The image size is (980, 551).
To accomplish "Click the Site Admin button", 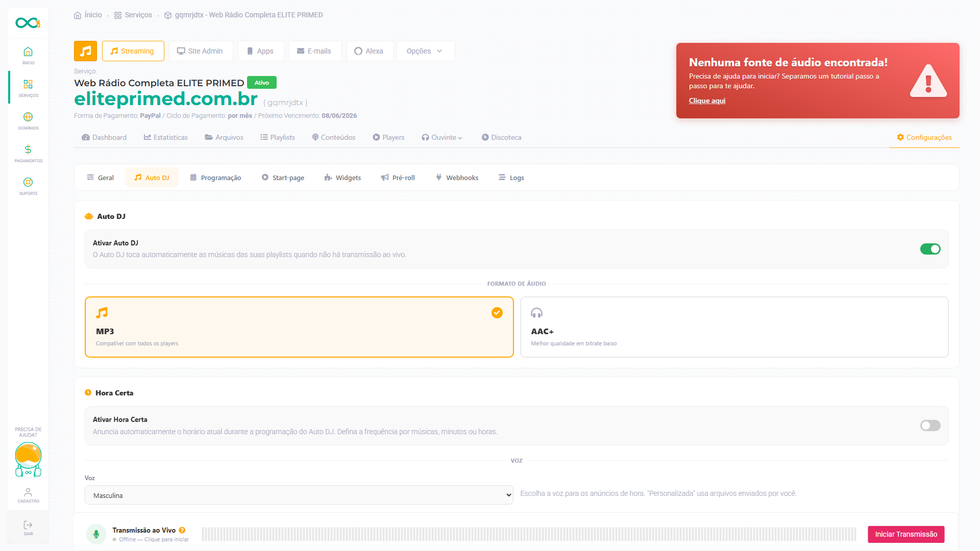I will click(201, 51).
